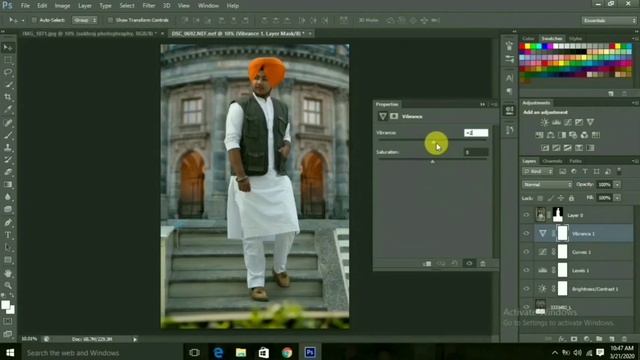Click the clip to layer icon in Properties
The image size is (640, 360).
427,263
